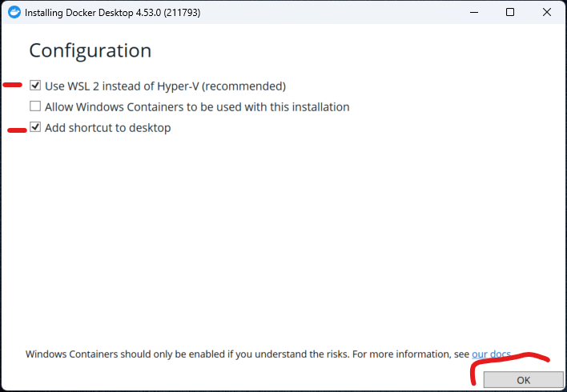
Task: Close the Docker Desktop installer
Action: tap(547, 12)
